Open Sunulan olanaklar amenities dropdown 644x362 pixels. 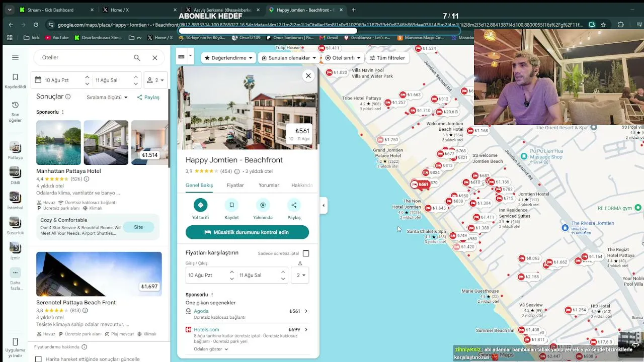click(289, 58)
